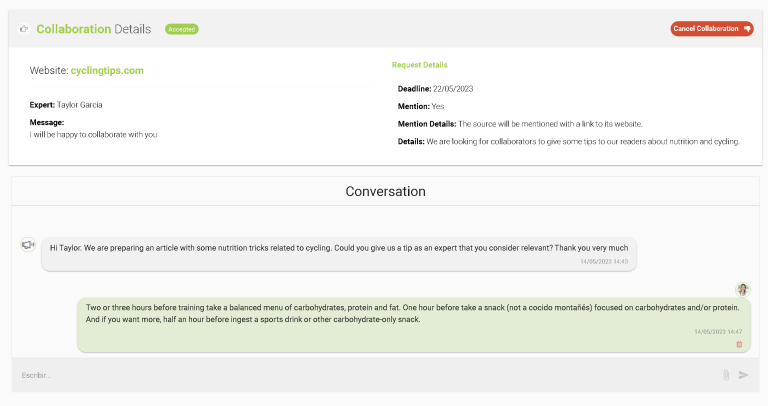
Task: Click the 'I will be happy to collaborate' message text
Action: (93, 134)
